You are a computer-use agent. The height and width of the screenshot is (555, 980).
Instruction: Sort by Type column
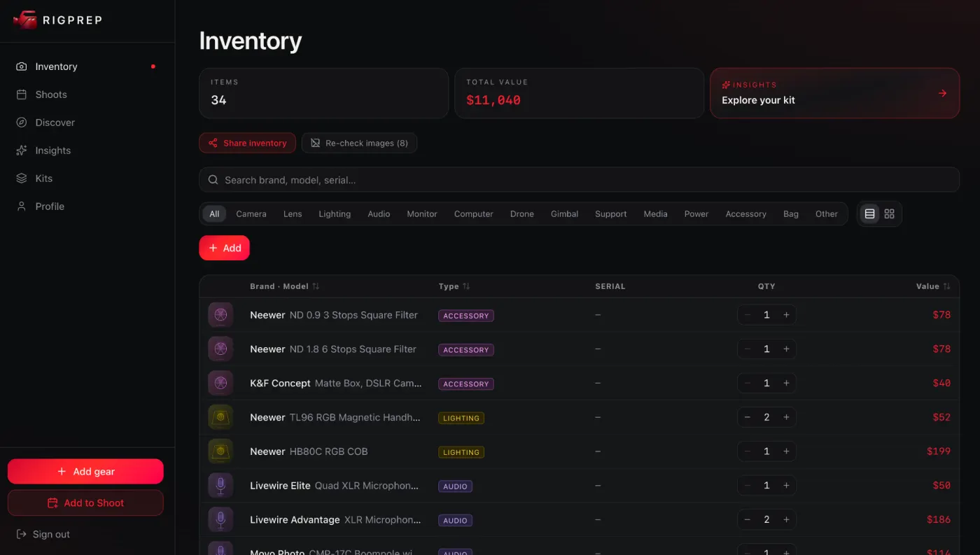[x=454, y=286]
